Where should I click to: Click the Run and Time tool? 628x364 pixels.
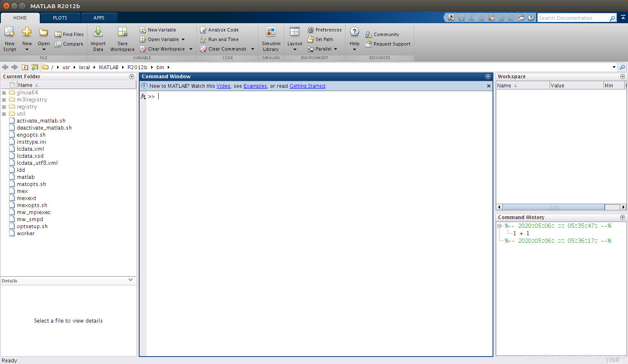coord(219,39)
